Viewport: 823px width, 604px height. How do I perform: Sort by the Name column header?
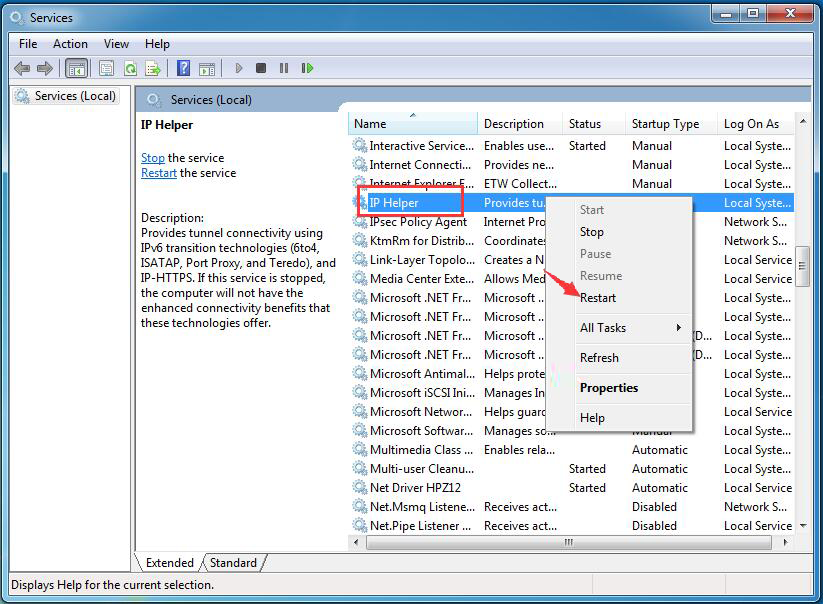pyautogui.click(x=413, y=124)
